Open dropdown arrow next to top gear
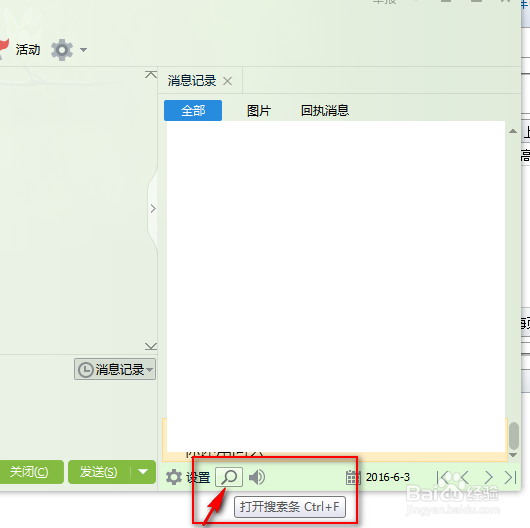The image size is (530, 528). [83, 50]
